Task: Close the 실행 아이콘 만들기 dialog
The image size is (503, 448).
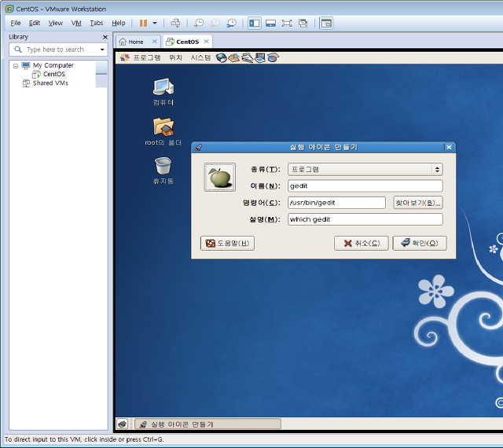Action: 449,147
